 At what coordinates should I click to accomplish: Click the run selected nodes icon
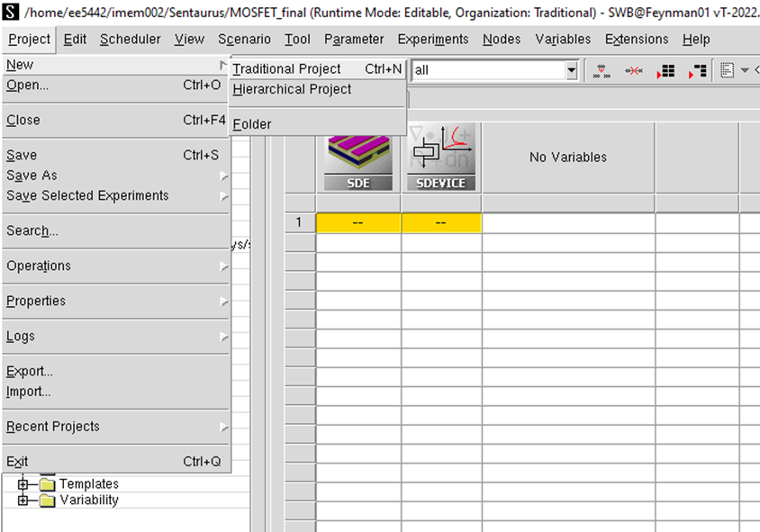click(697, 71)
